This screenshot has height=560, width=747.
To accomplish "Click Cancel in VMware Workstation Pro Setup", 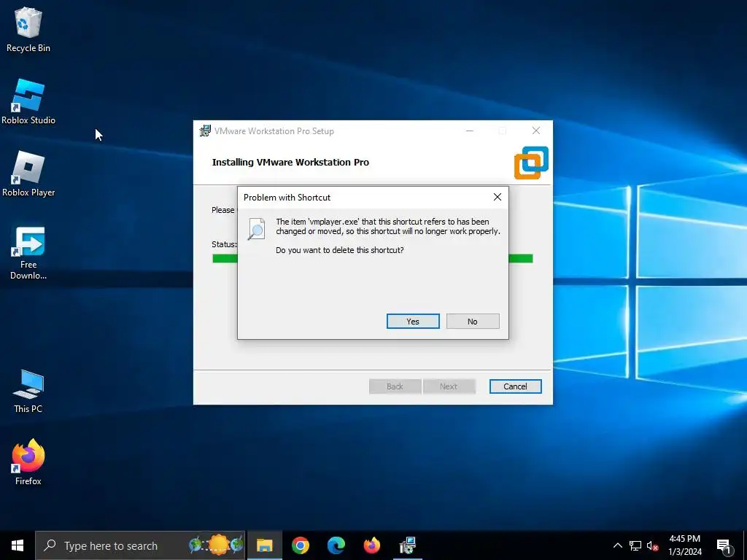I will [x=516, y=386].
